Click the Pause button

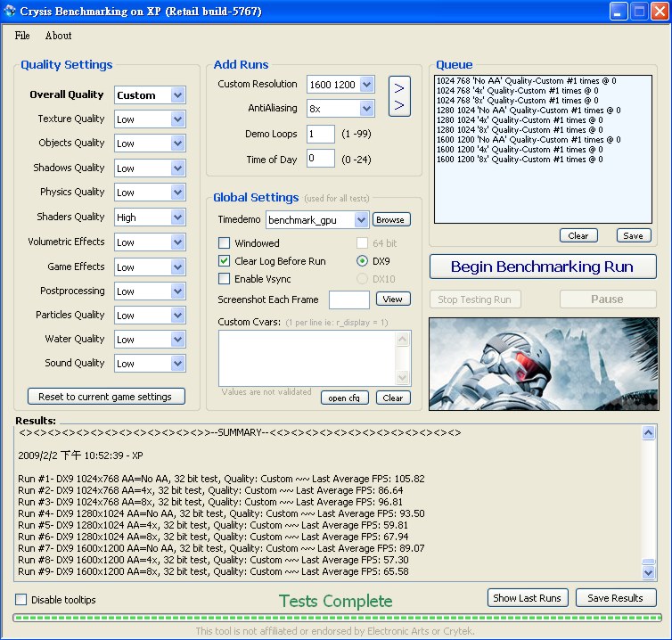(608, 299)
